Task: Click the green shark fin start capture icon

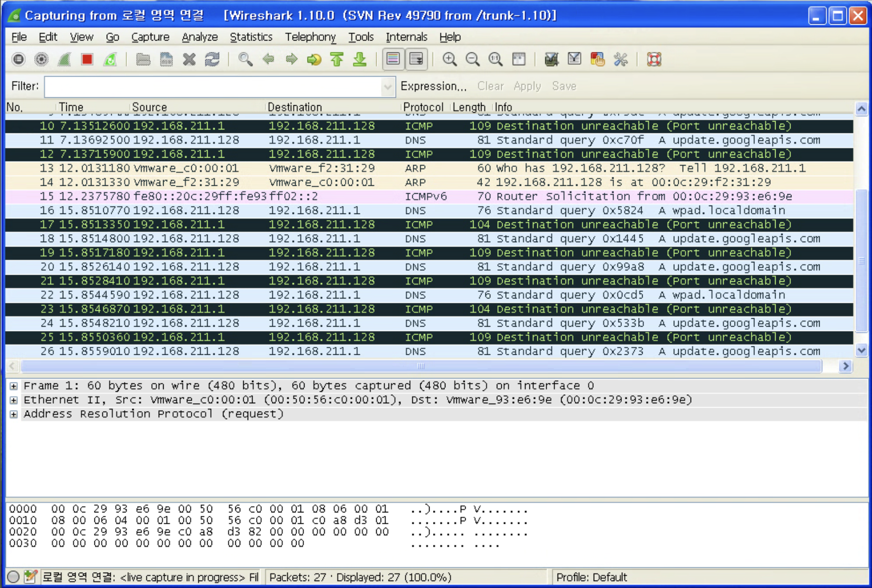Action: (64, 59)
